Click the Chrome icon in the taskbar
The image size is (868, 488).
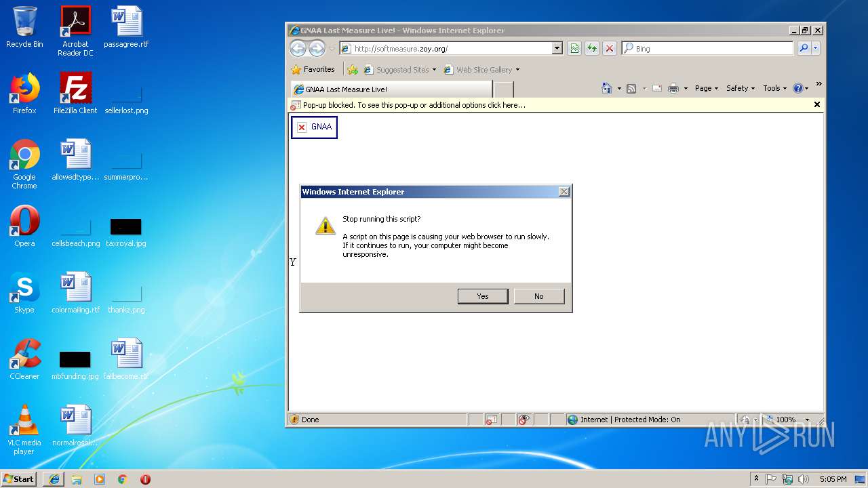tap(122, 479)
